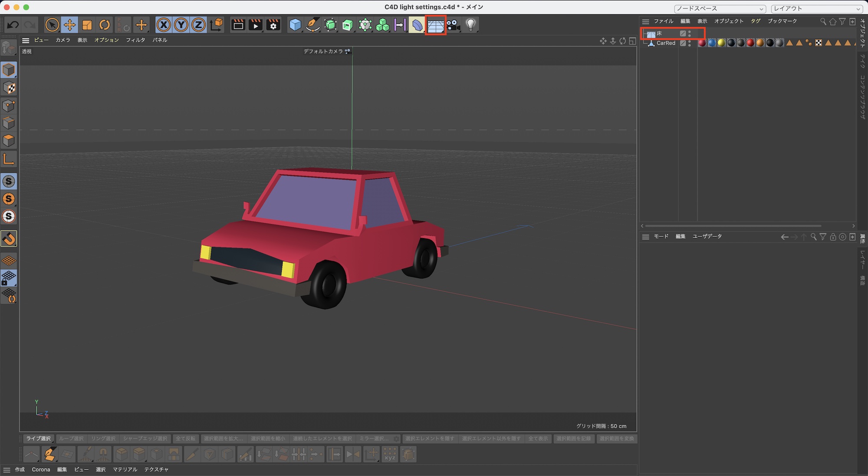Select the Move tool in the toolbar
The width and height of the screenshot is (868, 476).
70,25
